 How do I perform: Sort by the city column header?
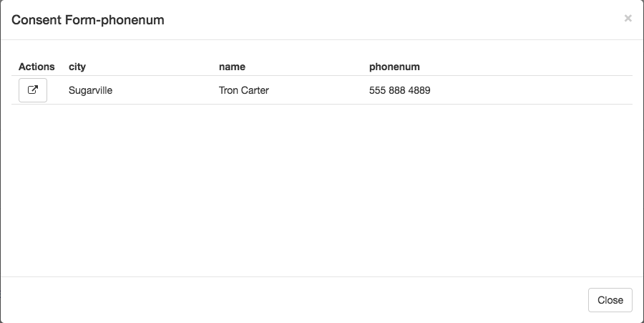77,67
